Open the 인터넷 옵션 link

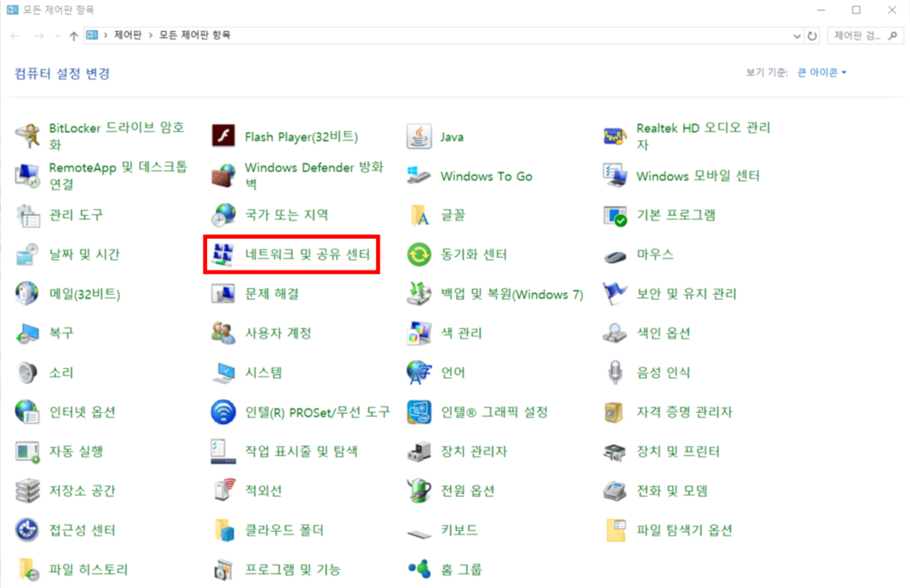click(x=82, y=412)
